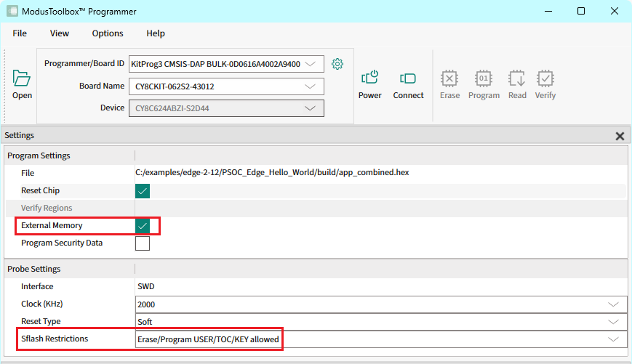Close the Settings panel
The image size is (632, 364).
(x=620, y=136)
